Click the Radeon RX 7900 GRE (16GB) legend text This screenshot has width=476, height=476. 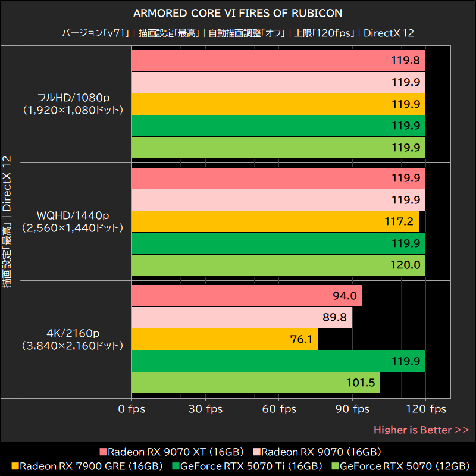[91, 466]
